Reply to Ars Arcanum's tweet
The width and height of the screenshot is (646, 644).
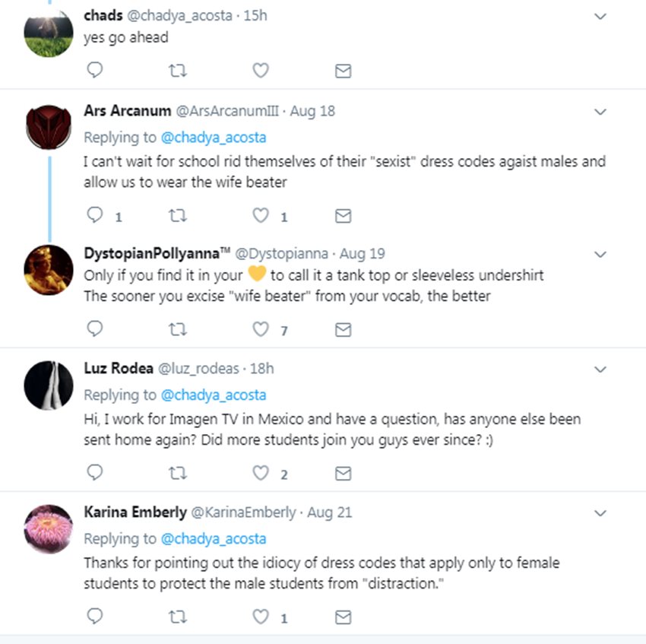(95, 216)
